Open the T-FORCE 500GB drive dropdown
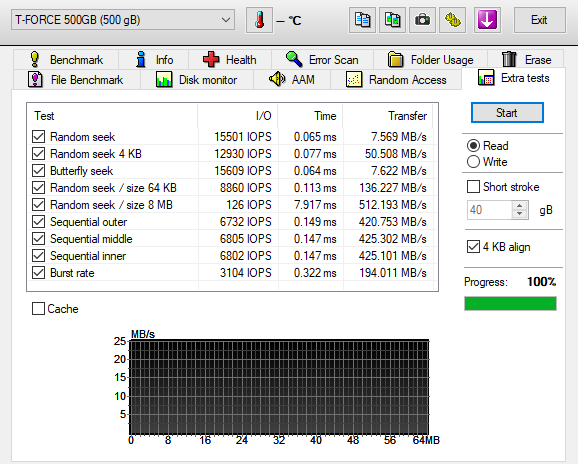This screenshot has height=464, width=578. point(123,20)
